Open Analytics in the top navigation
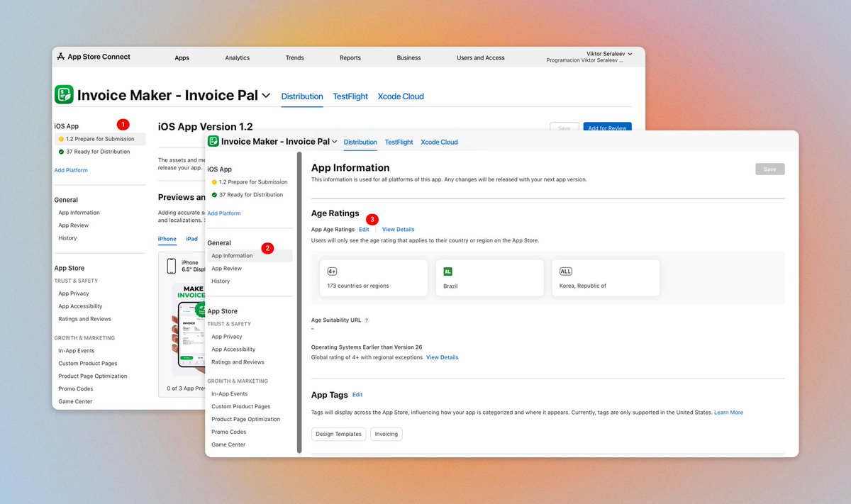The image size is (851, 504). click(x=238, y=58)
